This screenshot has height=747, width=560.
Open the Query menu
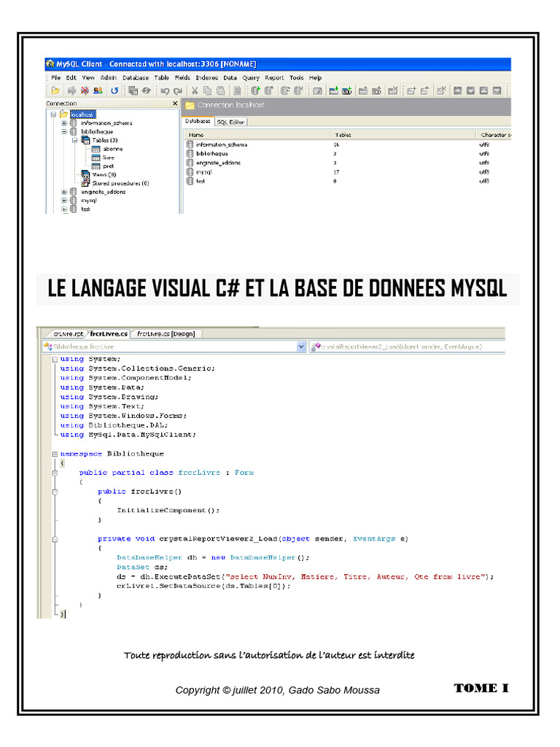251,77
